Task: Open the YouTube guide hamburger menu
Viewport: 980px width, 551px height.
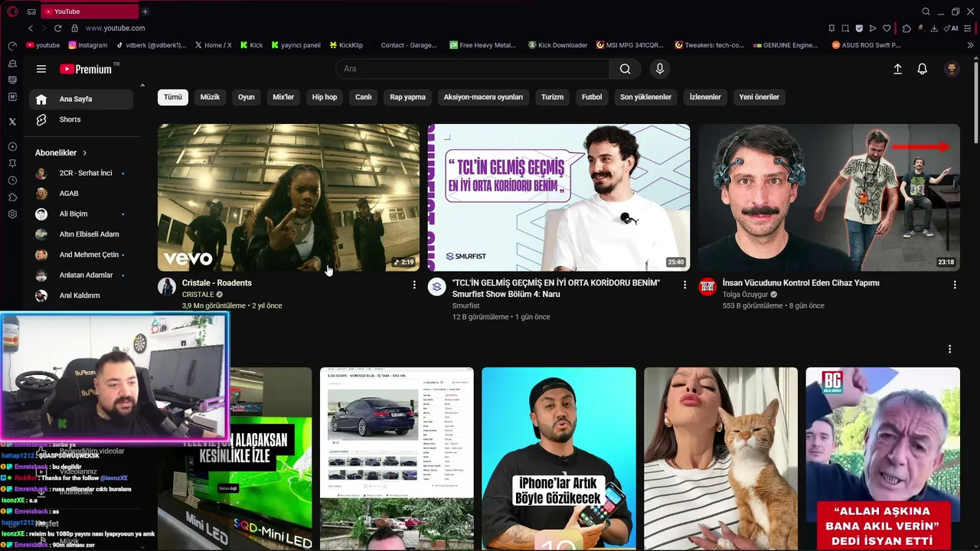Action: [x=41, y=69]
